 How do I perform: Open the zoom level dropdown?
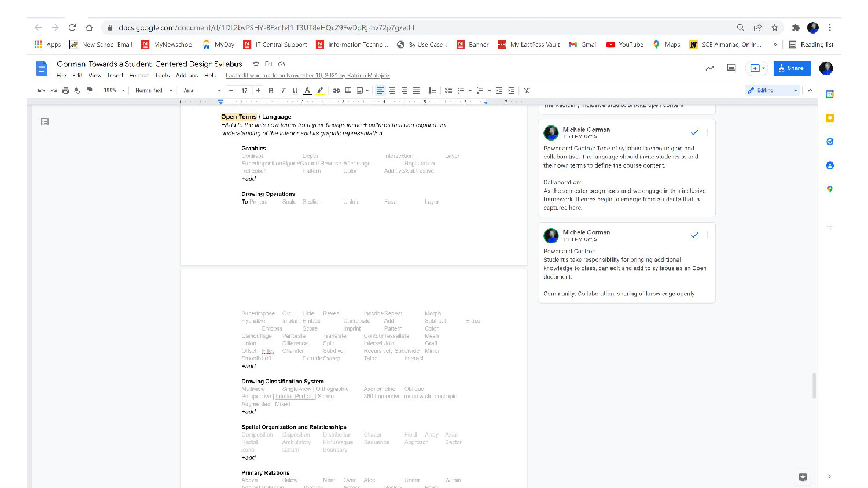[x=114, y=91]
